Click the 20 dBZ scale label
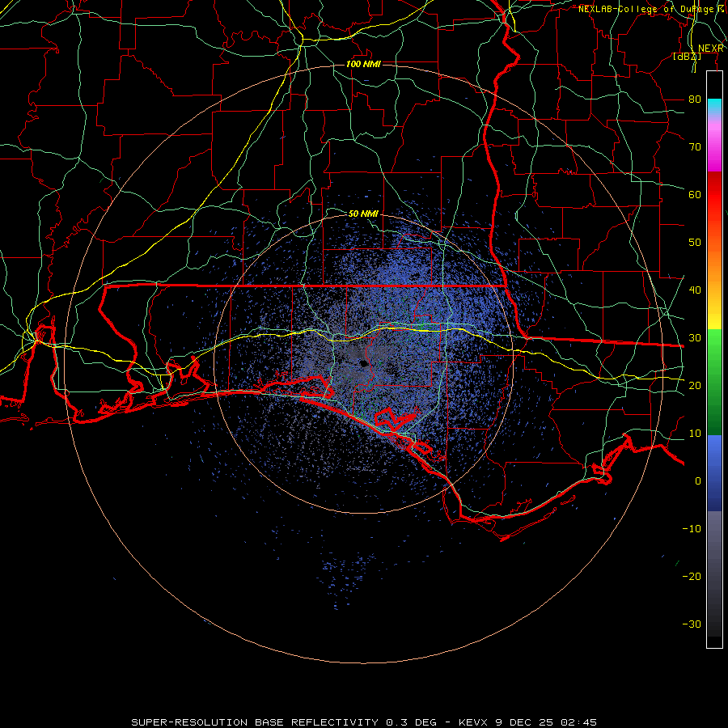Viewport: 728px width, 728px height. [x=695, y=385]
